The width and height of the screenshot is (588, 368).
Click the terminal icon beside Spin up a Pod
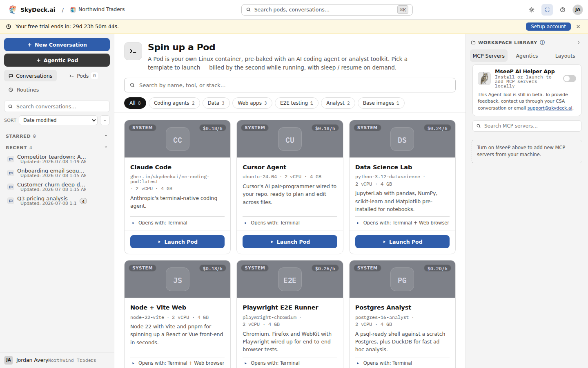[133, 51]
